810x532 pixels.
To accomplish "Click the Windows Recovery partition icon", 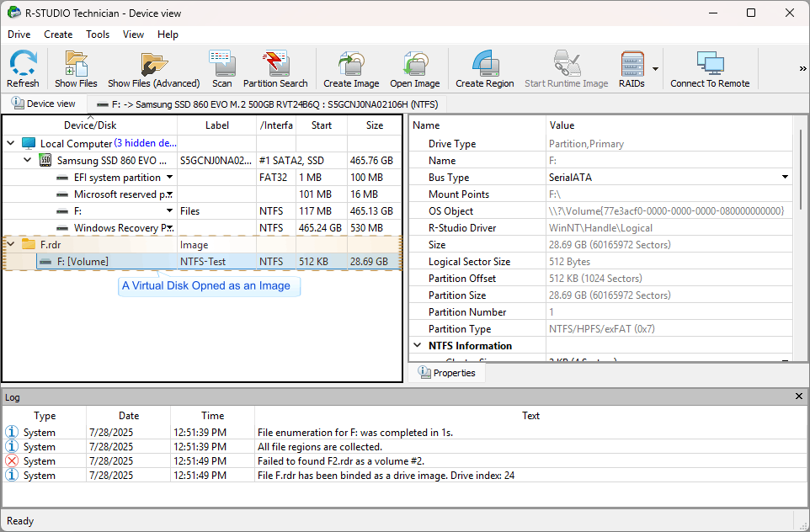I will coord(62,228).
